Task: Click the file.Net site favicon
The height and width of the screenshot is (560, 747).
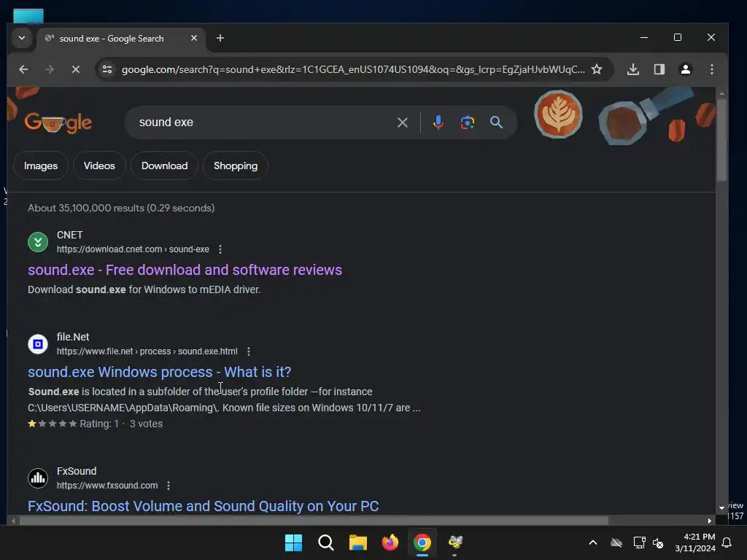Action: pyautogui.click(x=38, y=344)
